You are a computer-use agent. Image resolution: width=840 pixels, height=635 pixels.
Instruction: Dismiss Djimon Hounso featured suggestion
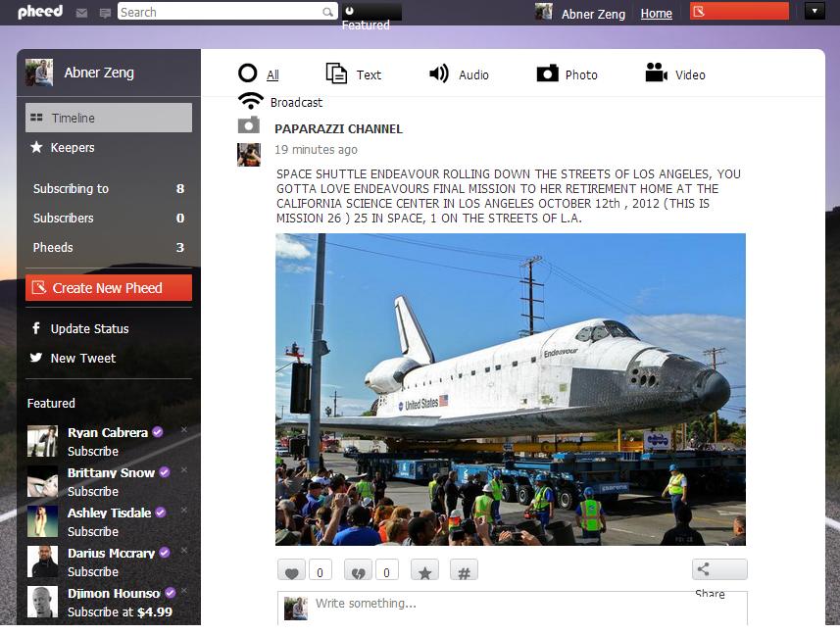[x=184, y=590]
